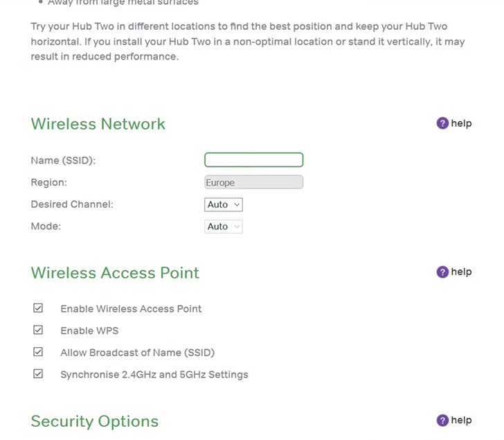Image resolution: width=504 pixels, height=440 pixels.
Task: Click the Wireless Access Point section heading
Action: 115,272
